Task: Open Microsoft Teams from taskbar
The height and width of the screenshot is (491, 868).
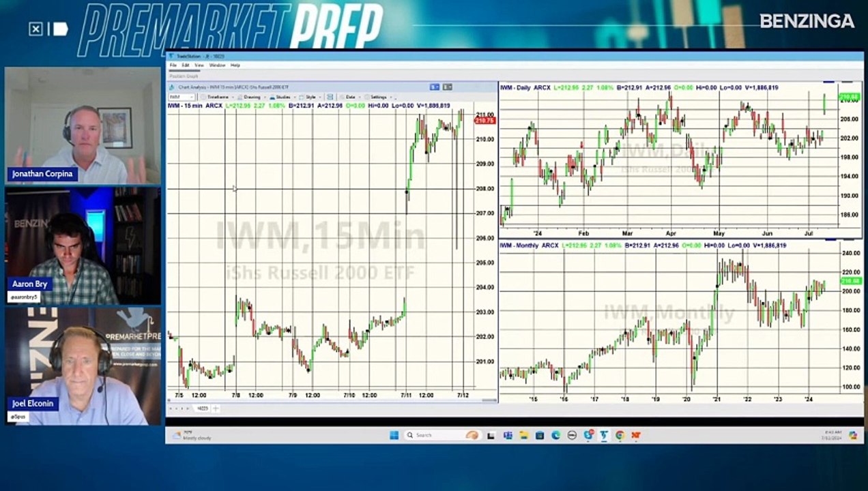Action: [x=508, y=435]
